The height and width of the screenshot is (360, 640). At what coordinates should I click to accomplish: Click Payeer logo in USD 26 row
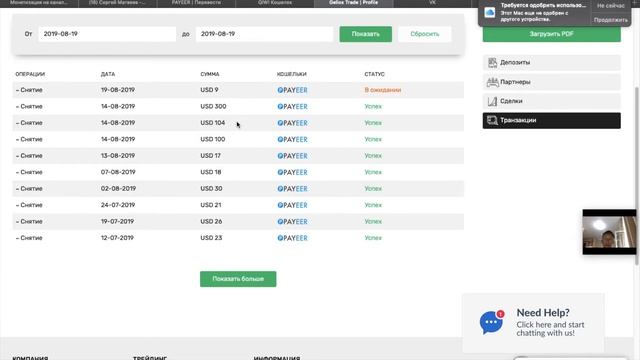point(292,222)
